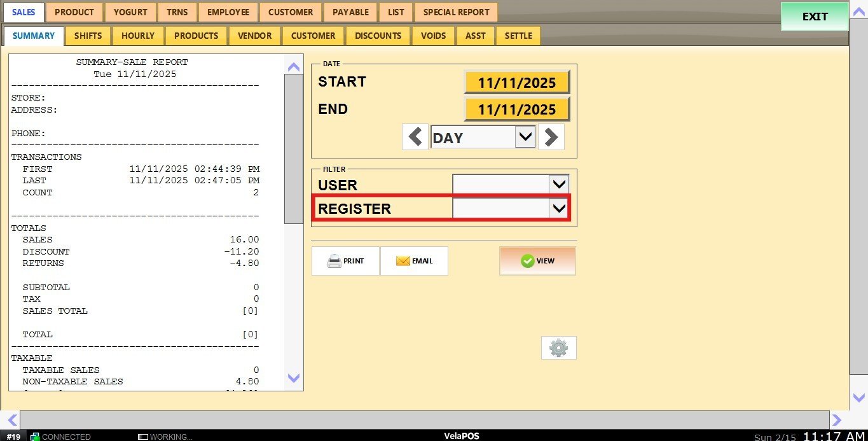Advance to next day with right arrow
The width and height of the screenshot is (868, 441).
[551, 137]
